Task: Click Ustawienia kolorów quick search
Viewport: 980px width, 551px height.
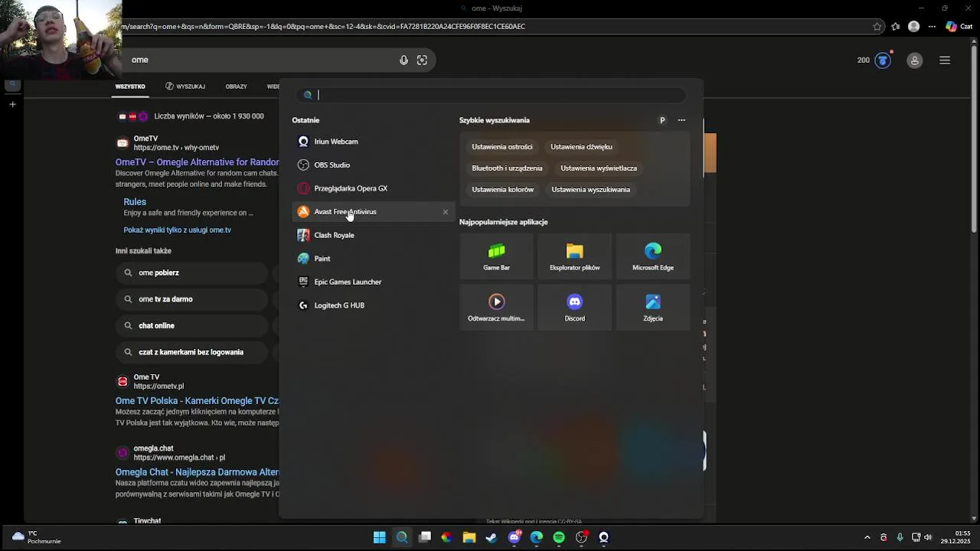Action: (503, 190)
